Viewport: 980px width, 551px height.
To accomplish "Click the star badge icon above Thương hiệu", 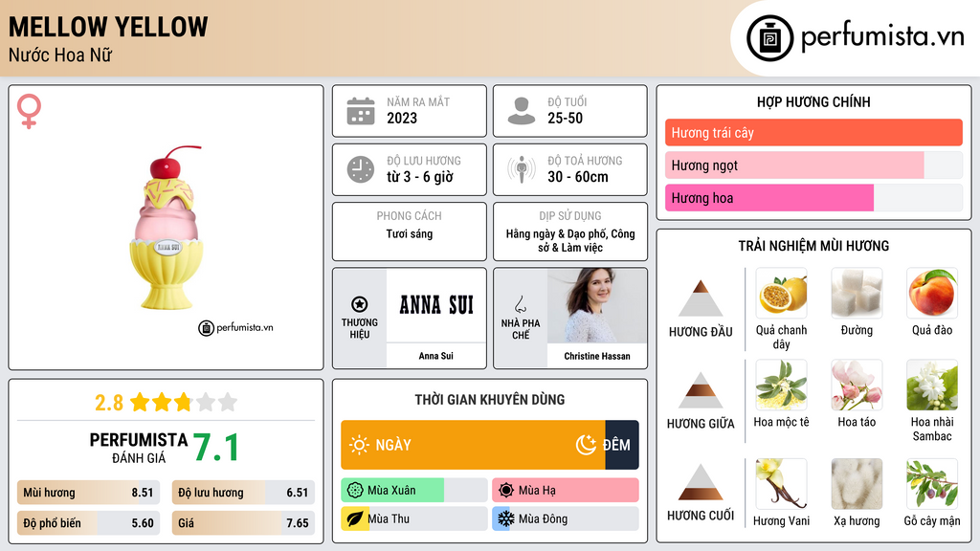I will pyautogui.click(x=360, y=304).
